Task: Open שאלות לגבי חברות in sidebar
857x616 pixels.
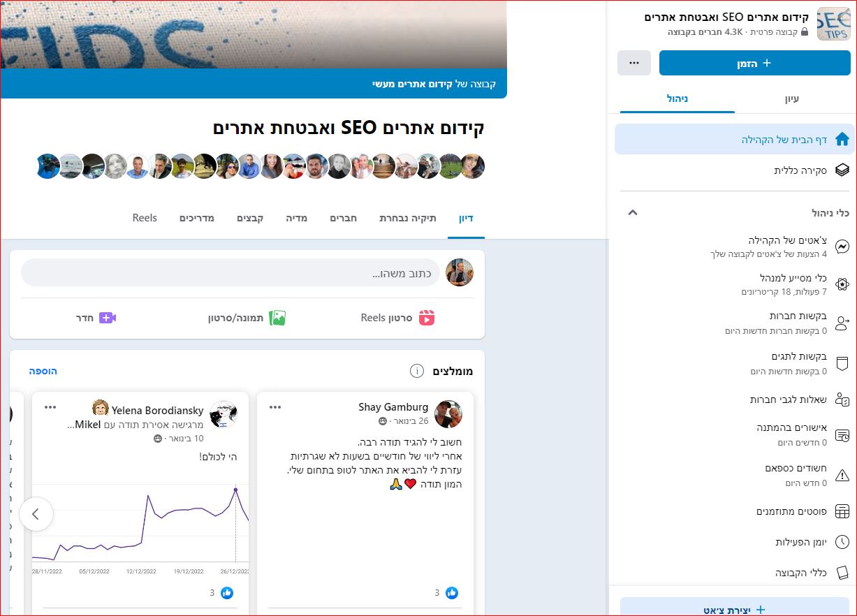Action: coord(734,400)
